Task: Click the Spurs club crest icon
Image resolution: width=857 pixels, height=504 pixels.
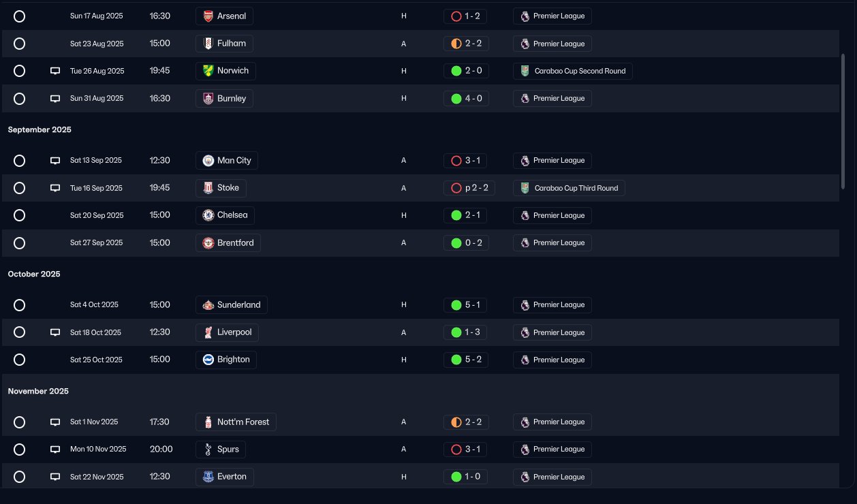Action: coord(208,450)
